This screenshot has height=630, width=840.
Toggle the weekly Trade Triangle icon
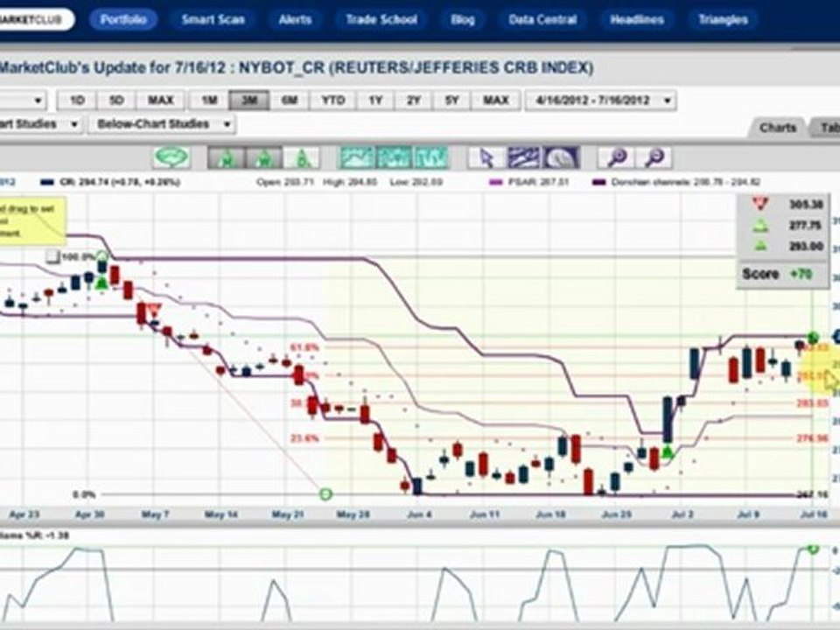pos(263,158)
